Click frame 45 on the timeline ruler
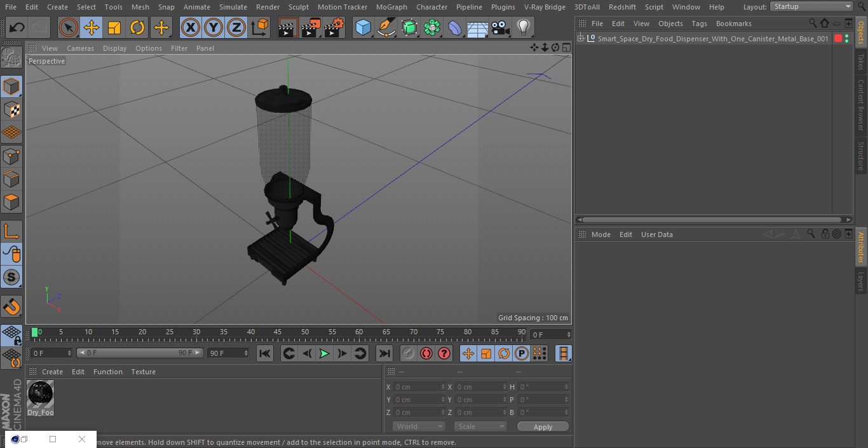The image size is (868, 448). click(278, 332)
